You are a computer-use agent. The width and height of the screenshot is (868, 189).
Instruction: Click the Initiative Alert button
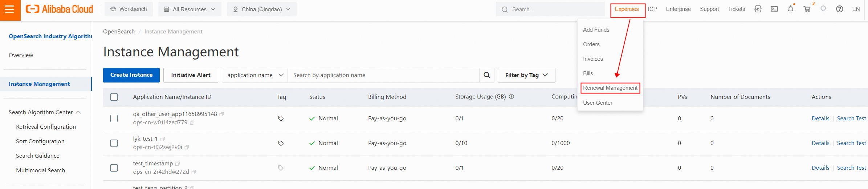point(191,75)
